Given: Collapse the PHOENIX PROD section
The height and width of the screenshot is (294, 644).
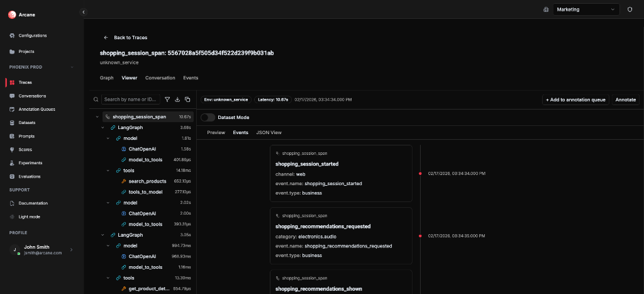Looking at the screenshot, I should pyautogui.click(x=72, y=67).
